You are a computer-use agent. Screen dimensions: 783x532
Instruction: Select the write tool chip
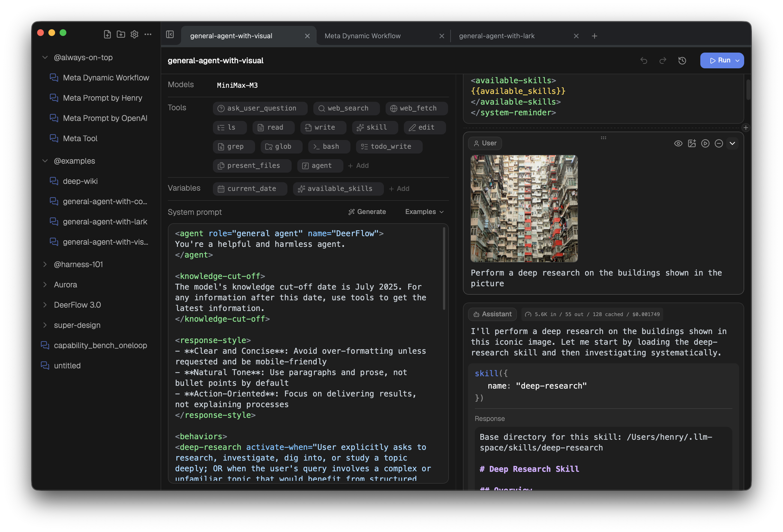coord(323,127)
